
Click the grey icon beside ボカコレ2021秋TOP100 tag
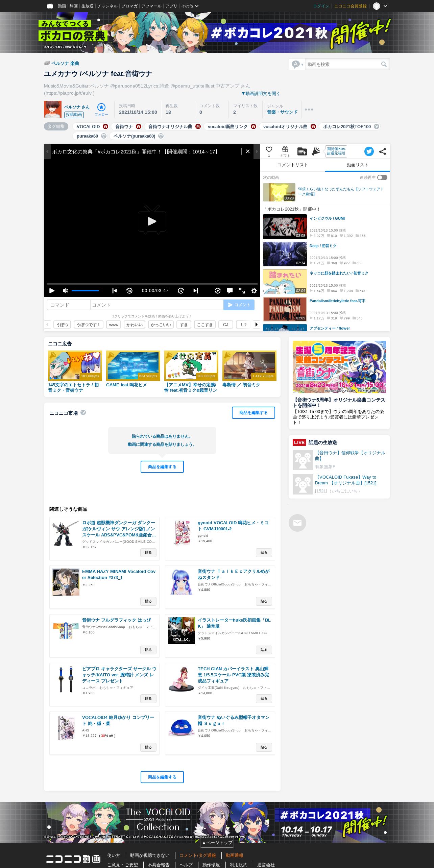click(x=377, y=126)
